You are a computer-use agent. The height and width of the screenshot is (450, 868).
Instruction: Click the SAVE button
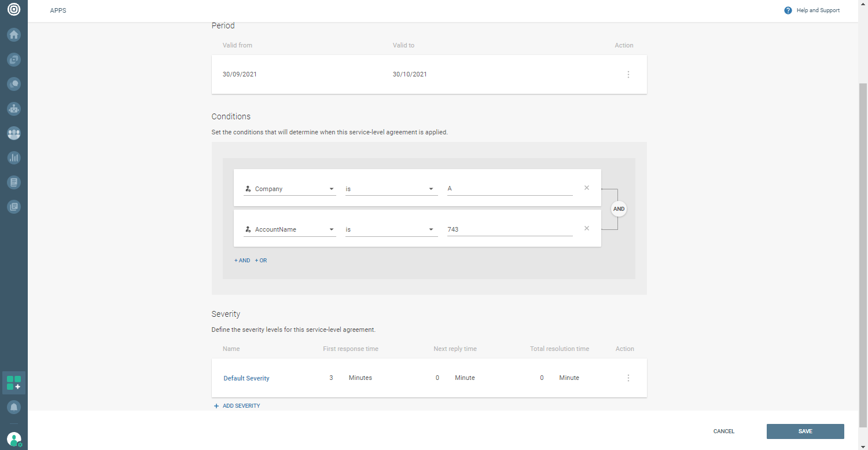click(805, 431)
